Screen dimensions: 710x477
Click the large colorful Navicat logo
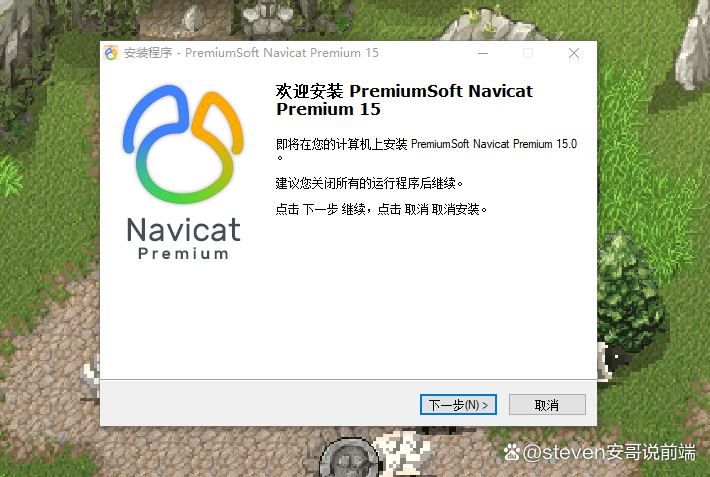coord(183,144)
